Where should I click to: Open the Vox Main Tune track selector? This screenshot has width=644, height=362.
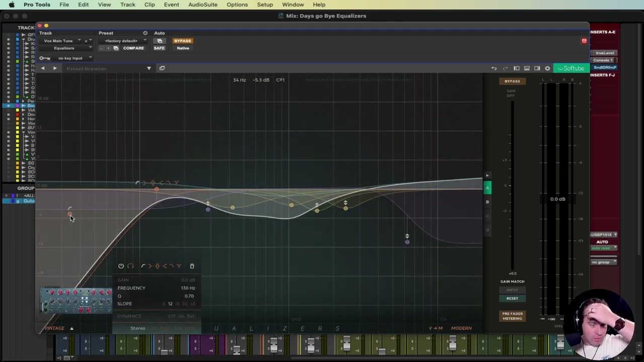tap(61, 41)
